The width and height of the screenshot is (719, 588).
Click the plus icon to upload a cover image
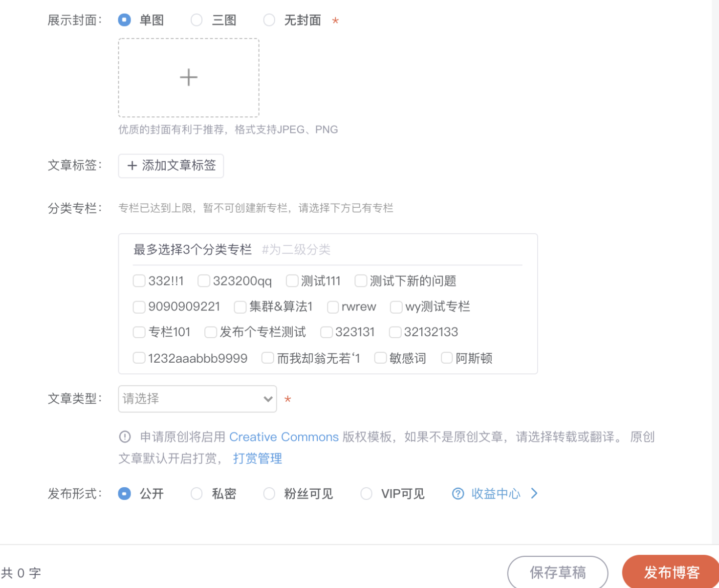coord(188,77)
